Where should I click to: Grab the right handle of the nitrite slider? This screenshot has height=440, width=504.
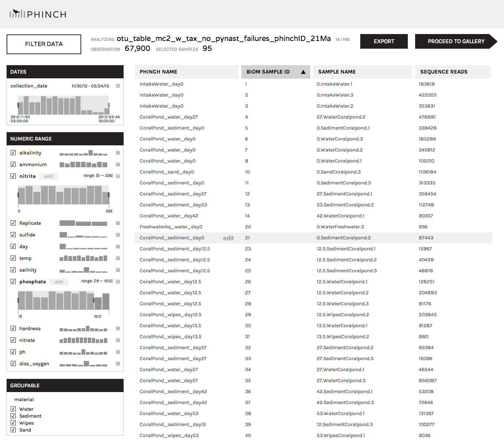(109, 195)
